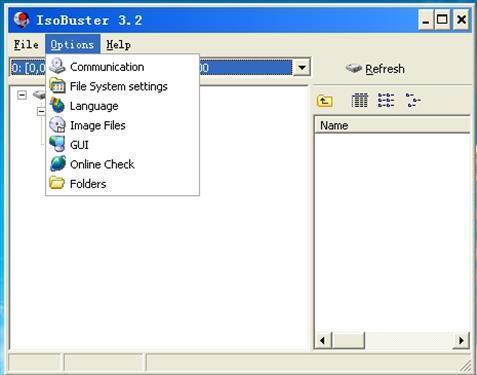Viewport: 477px width, 375px height.
Task: Click the Refresh button
Action: click(x=375, y=69)
